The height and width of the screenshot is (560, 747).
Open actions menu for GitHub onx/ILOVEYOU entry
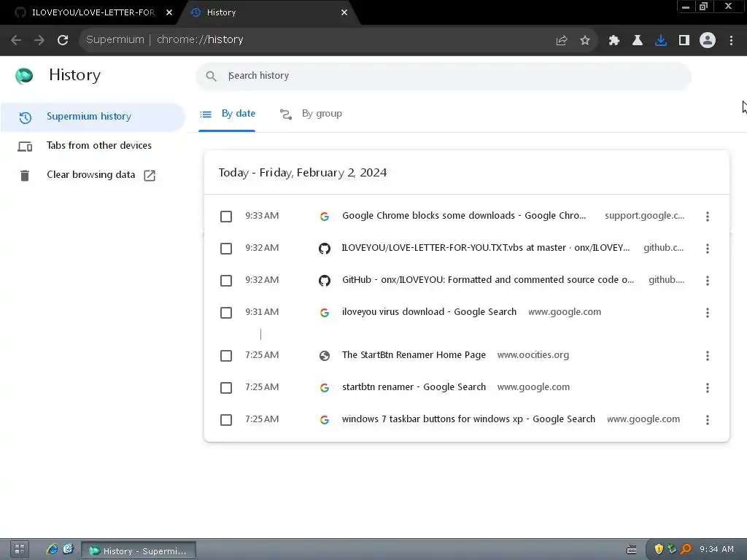click(x=708, y=281)
